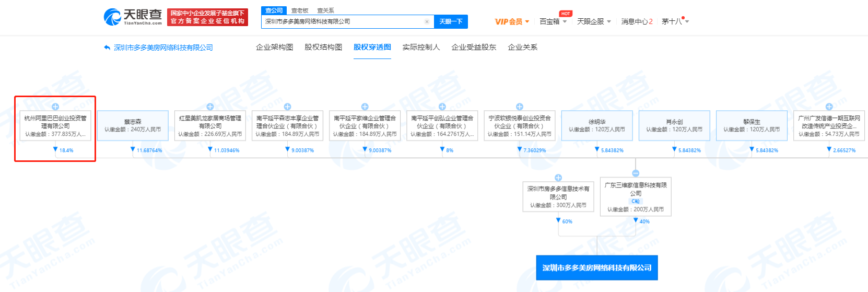Click the 7.36029% share percentage
The width and height of the screenshot is (868, 292).
[535, 150]
